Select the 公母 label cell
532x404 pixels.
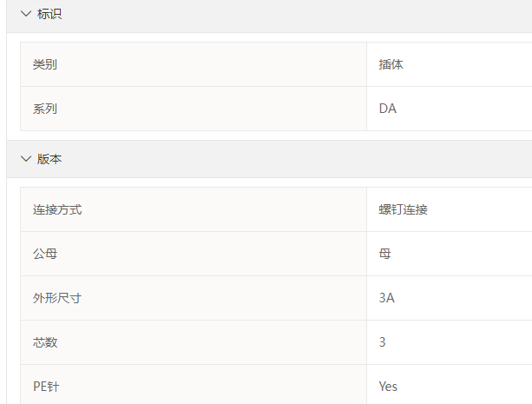click(194, 254)
